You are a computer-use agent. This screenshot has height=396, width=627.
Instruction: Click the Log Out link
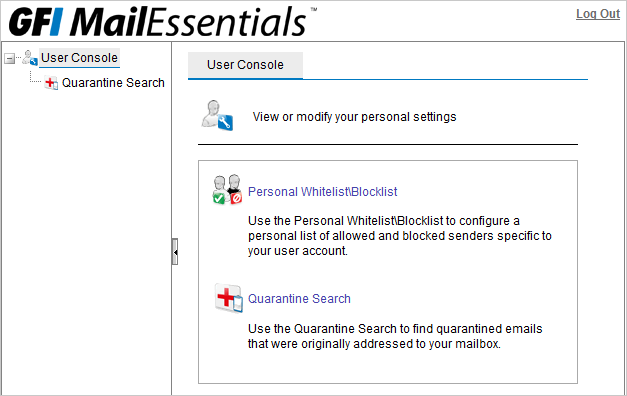(x=598, y=14)
